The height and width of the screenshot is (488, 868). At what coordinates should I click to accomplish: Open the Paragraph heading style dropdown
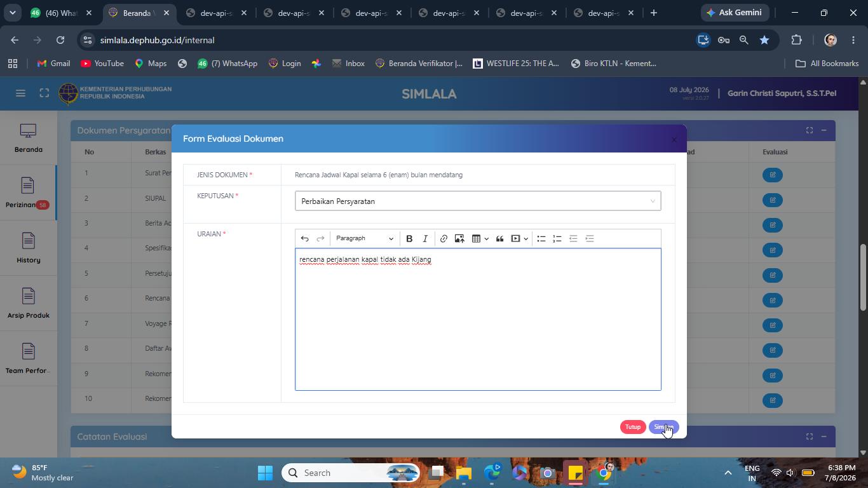click(x=365, y=239)
